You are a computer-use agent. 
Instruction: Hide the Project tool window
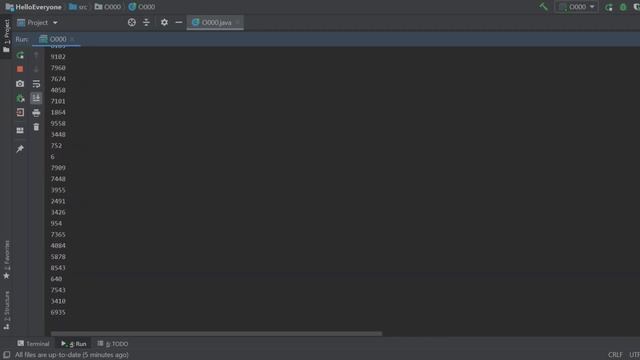coord(179,22)
